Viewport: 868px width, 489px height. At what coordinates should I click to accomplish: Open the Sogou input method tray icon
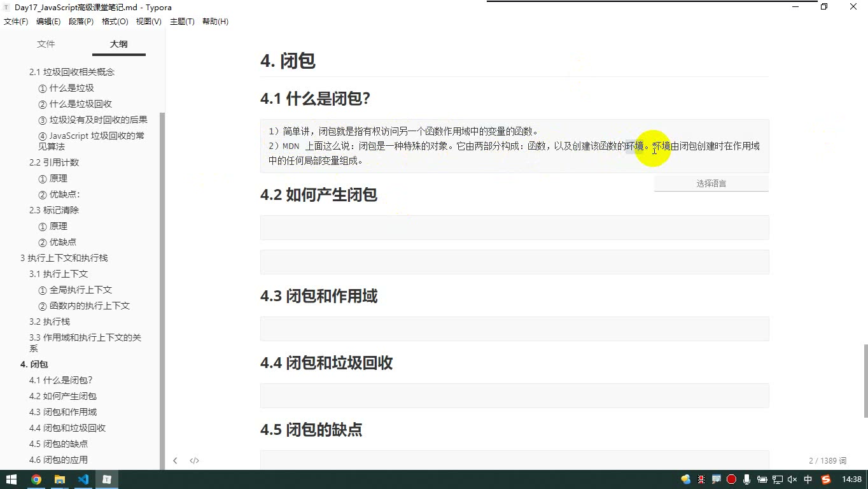pos(826,479)
